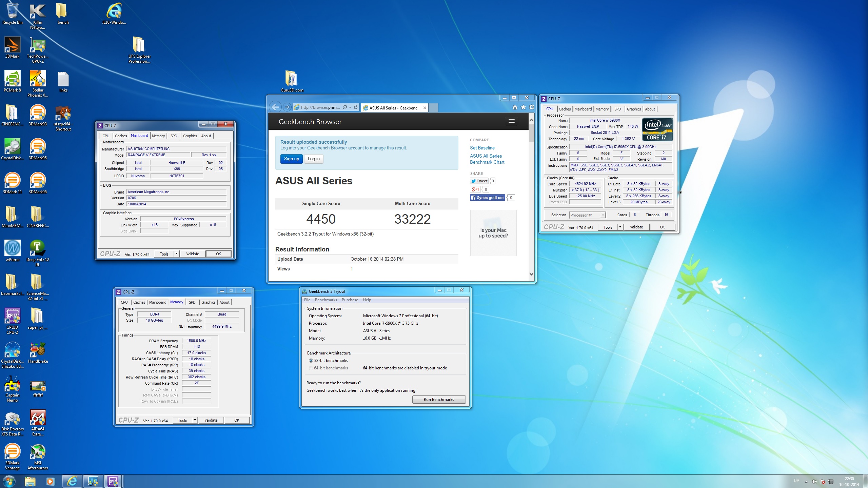This screenshot has height=488, width=868.
Task: Click OK in Mainboard CPU-Z window
Action: (x=219, y=254)
